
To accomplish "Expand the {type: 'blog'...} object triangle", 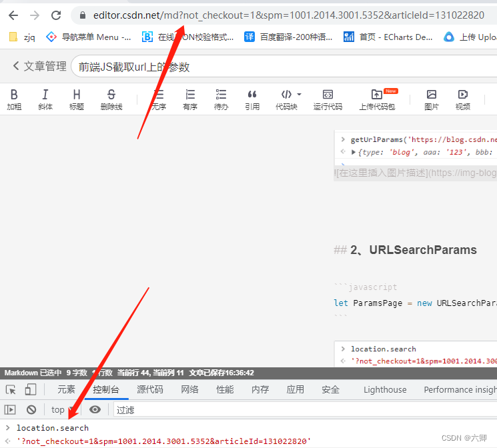I will tap(354, 152).
